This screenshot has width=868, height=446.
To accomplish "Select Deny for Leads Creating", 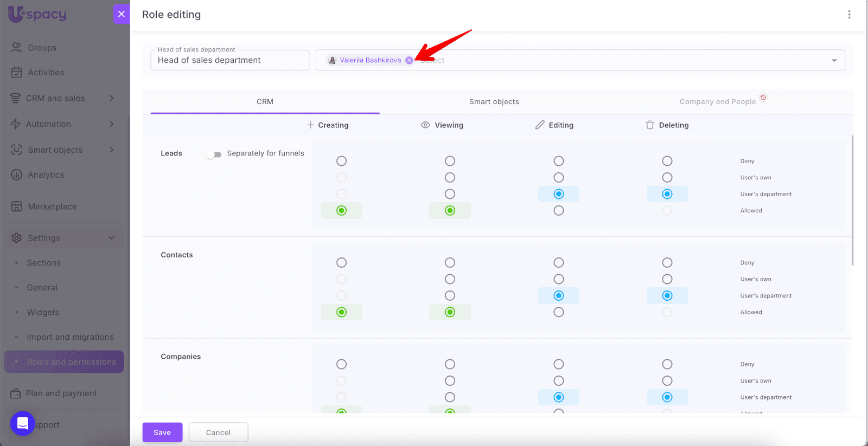I will point(341,161).
